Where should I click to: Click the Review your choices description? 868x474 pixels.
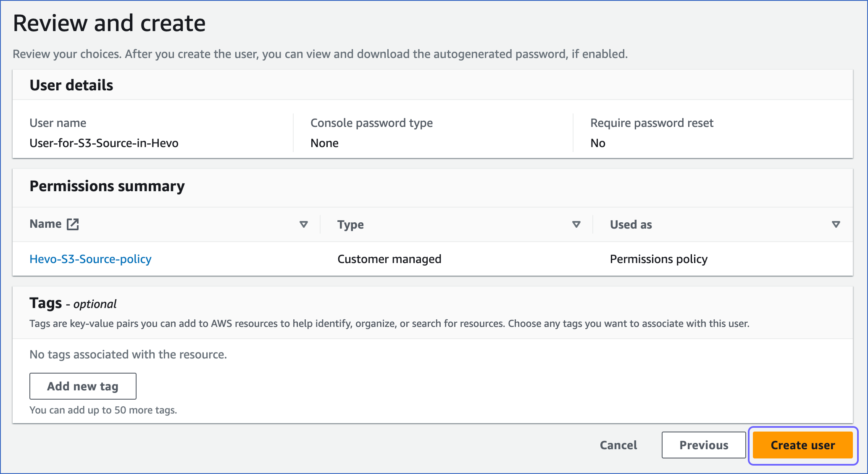coord(320,54)
